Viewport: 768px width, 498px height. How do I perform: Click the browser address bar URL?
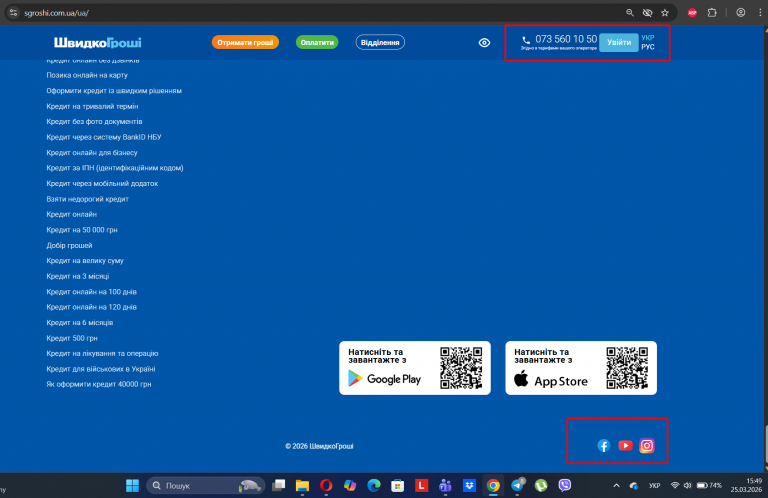click(57, 13)
